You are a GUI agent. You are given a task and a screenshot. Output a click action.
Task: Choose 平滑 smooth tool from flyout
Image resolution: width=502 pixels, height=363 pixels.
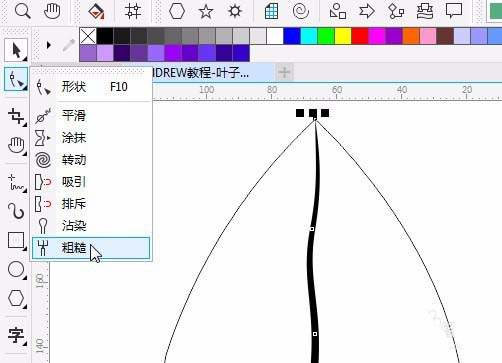coord(91,116)
